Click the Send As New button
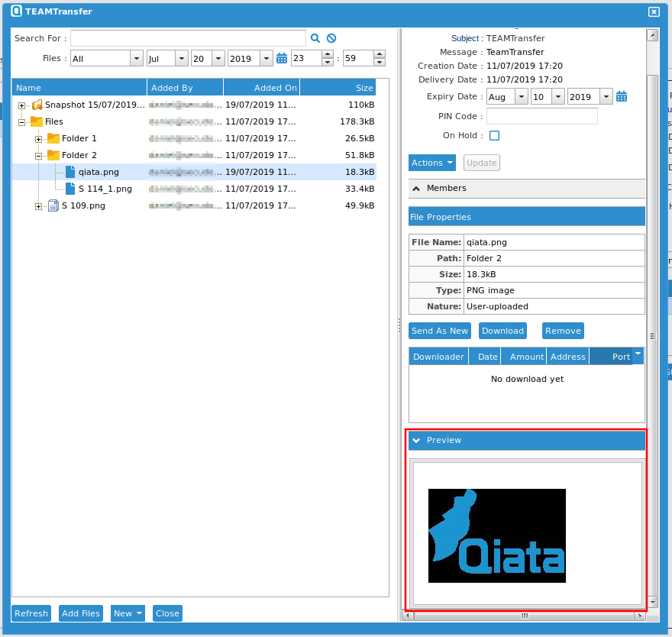 click(439, 331)
